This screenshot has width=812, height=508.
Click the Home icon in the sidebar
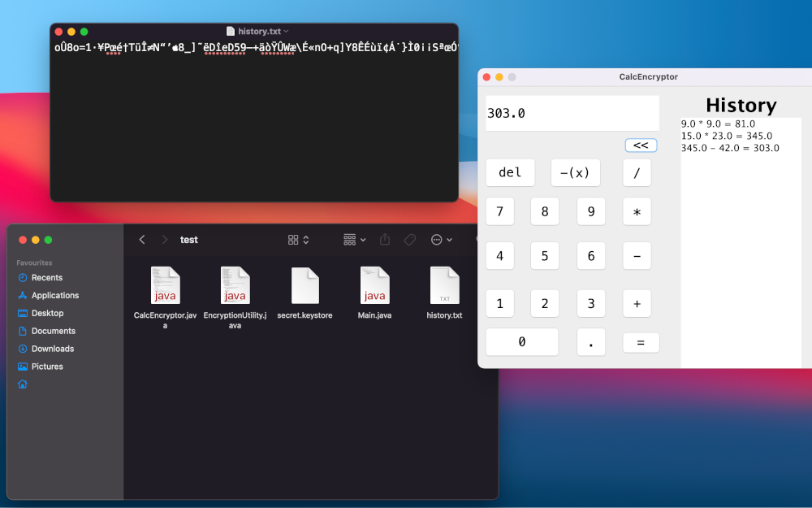[22, 382]
